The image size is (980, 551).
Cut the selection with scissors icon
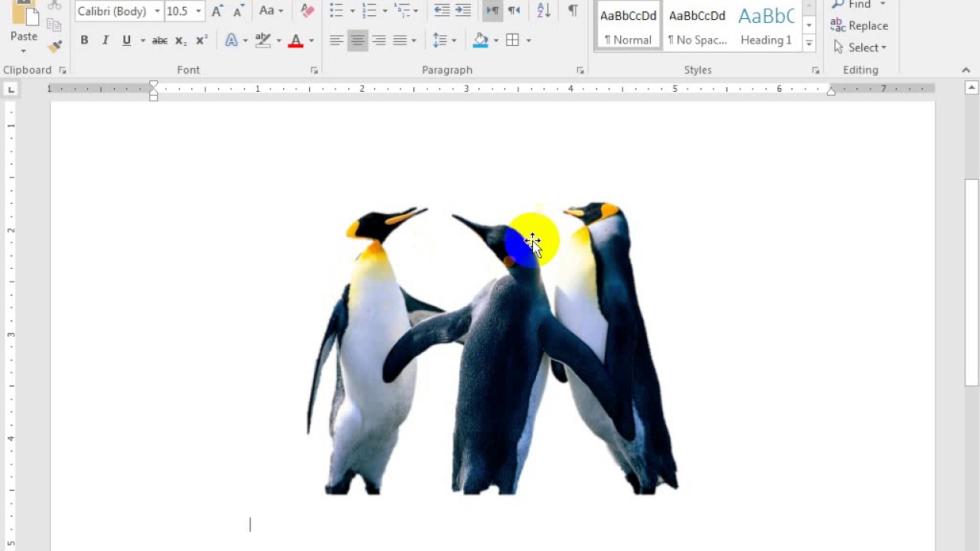coord(54,5)
